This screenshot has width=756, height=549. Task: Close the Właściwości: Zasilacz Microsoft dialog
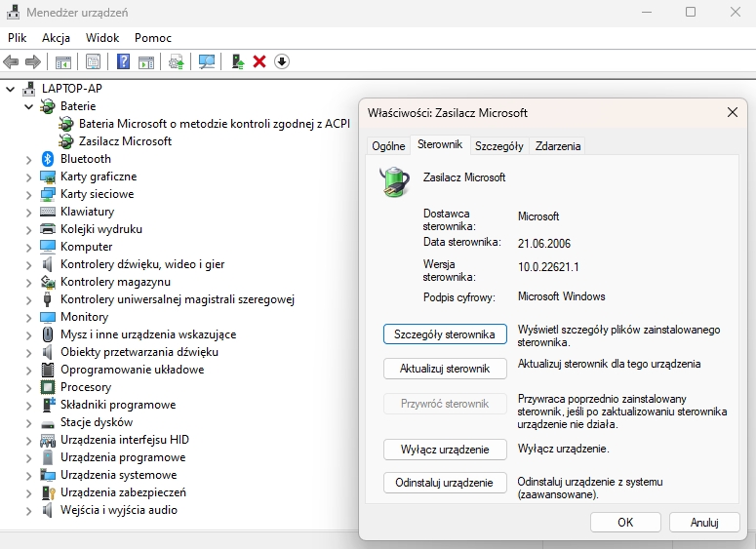point(733,112)
